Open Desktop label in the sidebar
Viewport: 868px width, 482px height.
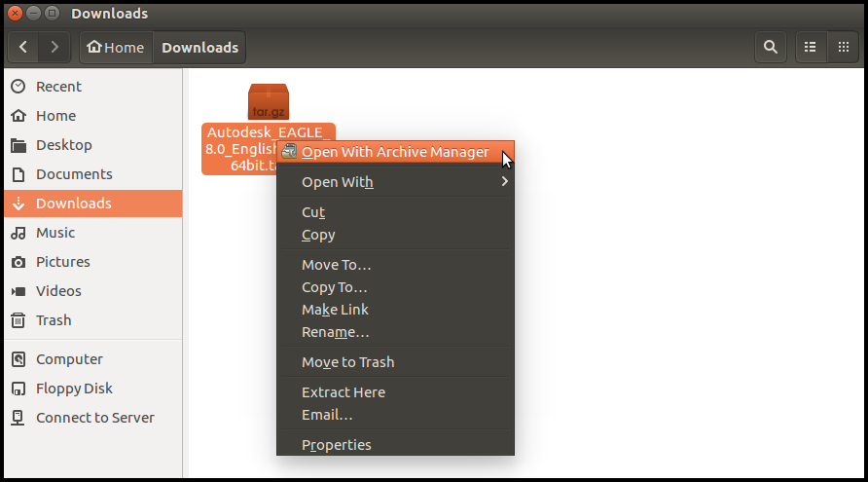[64, 145]
